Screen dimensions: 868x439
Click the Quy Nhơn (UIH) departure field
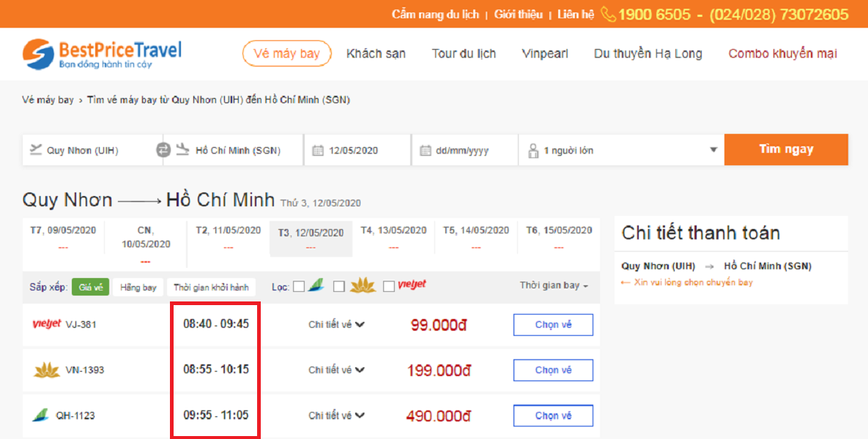click(x=92, y=150)
